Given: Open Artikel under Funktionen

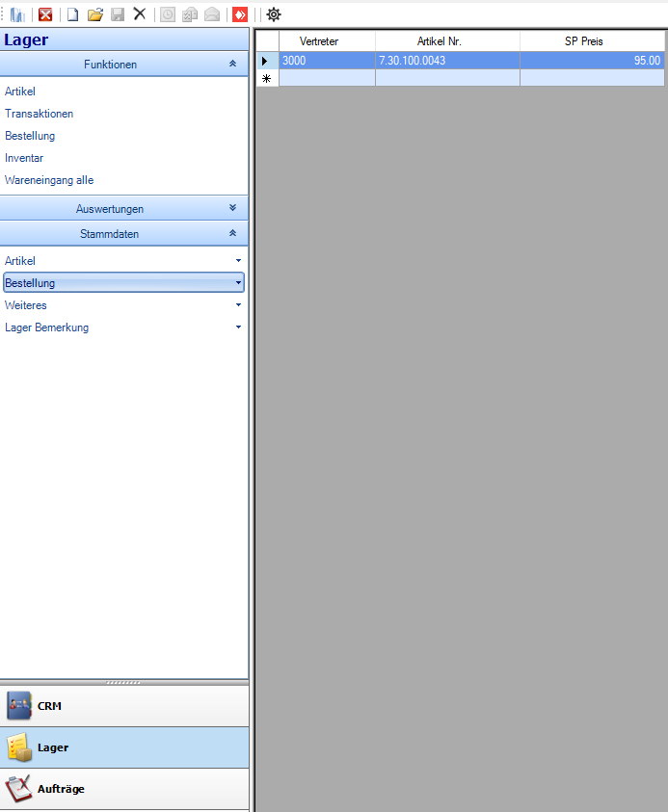Looking at the screenshot, I should [x=20, y=92].
